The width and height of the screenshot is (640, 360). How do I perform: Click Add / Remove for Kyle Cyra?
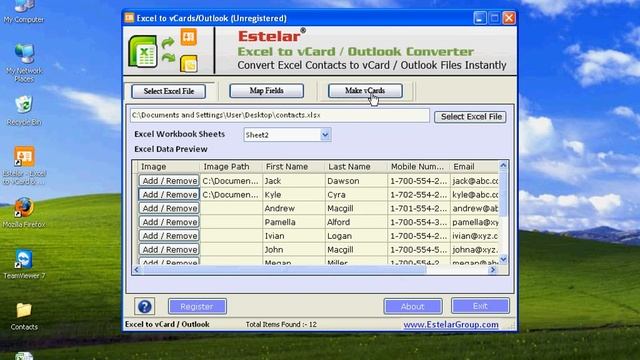point(169,194)
